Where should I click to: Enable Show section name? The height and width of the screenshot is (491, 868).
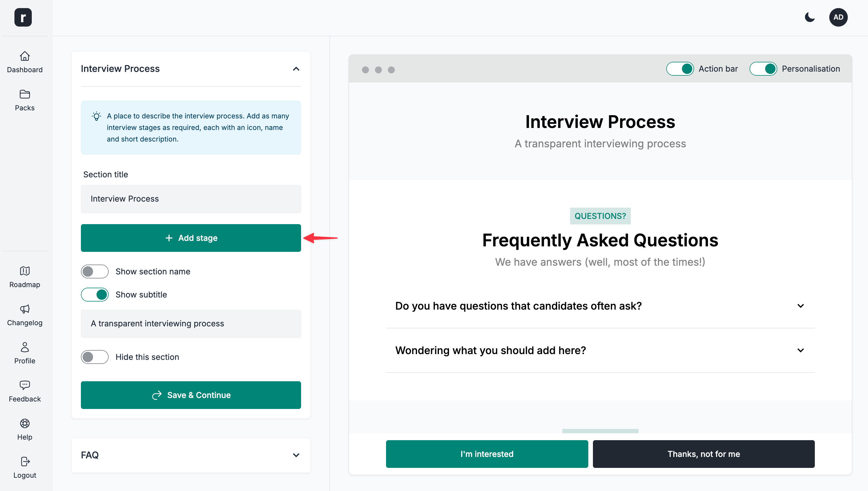[x=95, y=271]
